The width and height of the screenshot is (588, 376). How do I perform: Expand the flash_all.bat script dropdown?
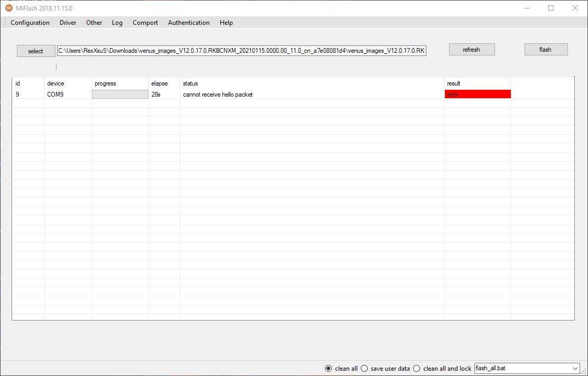tap(575, 369)
